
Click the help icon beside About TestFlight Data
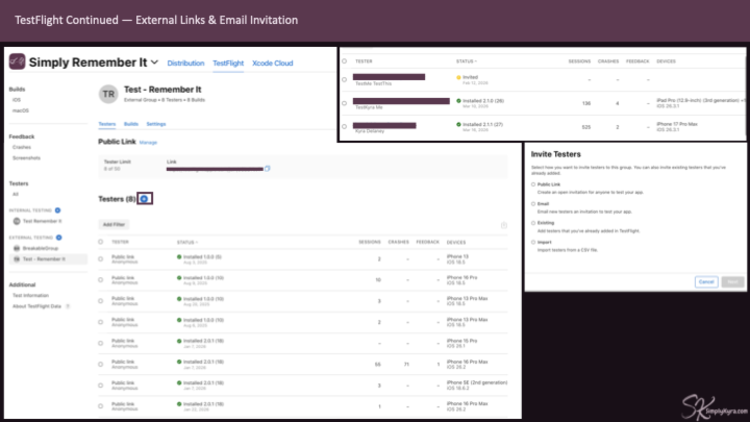pos(67,306)
